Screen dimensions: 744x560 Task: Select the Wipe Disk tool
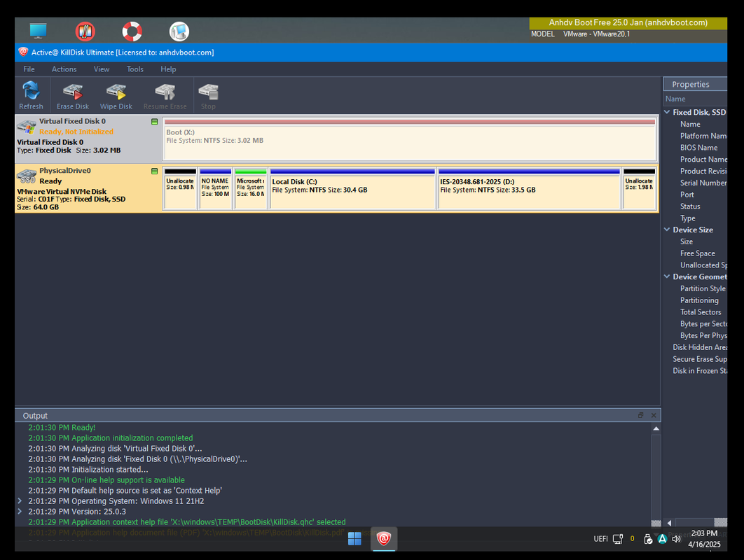(116, 95)
